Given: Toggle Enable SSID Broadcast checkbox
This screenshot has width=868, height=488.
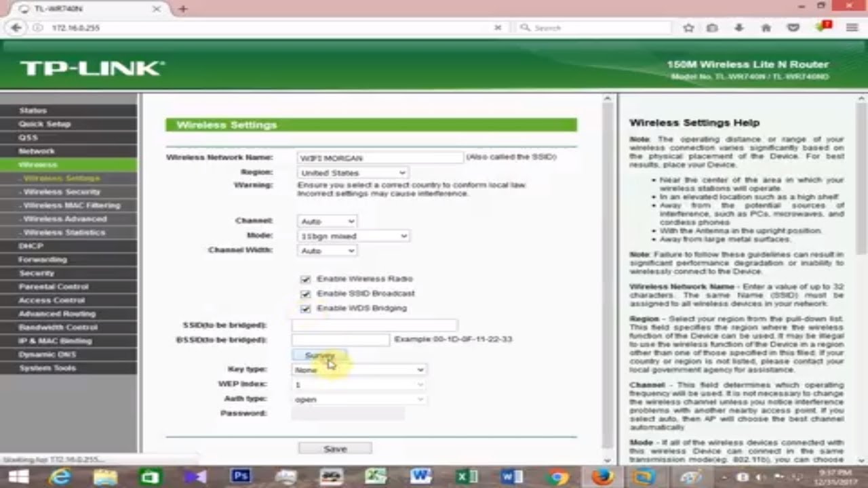Looking at the screenshot, I should [x=305, y=294].
